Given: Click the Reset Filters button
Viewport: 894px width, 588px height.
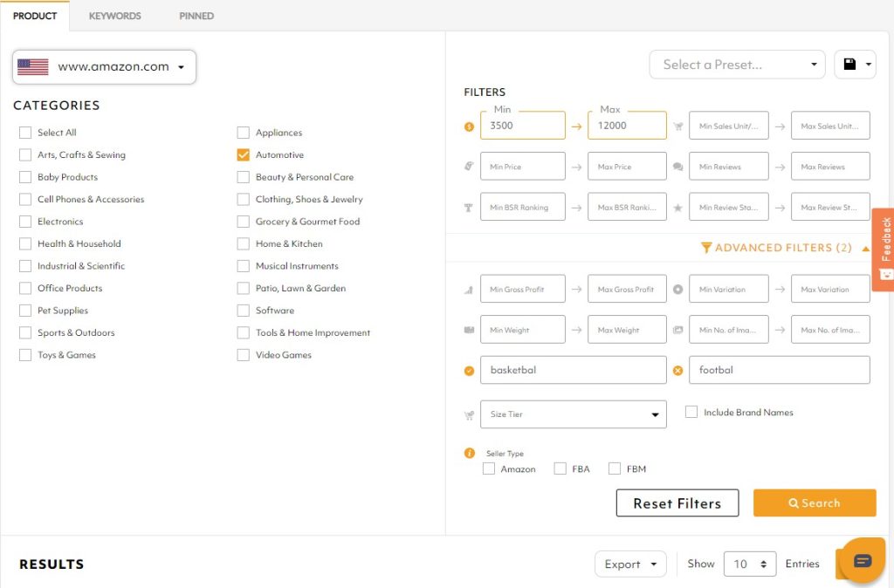Looking at the screenshot, I should click(677, 503).
